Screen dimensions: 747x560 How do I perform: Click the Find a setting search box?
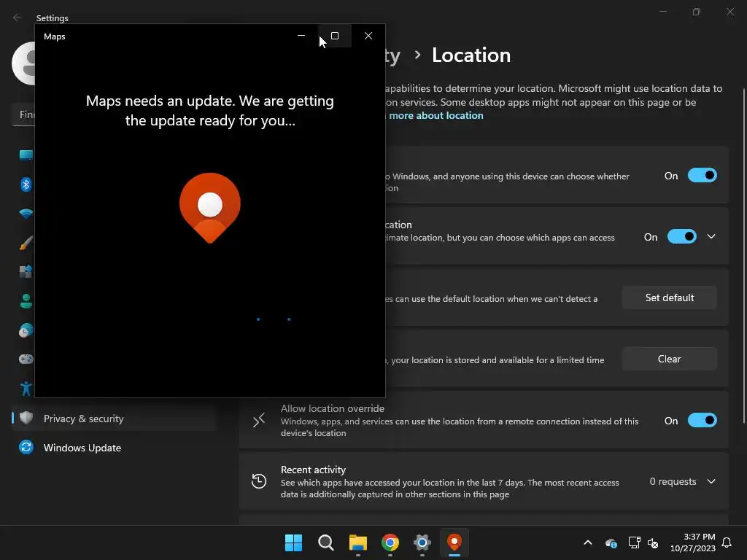click(23, 114)
